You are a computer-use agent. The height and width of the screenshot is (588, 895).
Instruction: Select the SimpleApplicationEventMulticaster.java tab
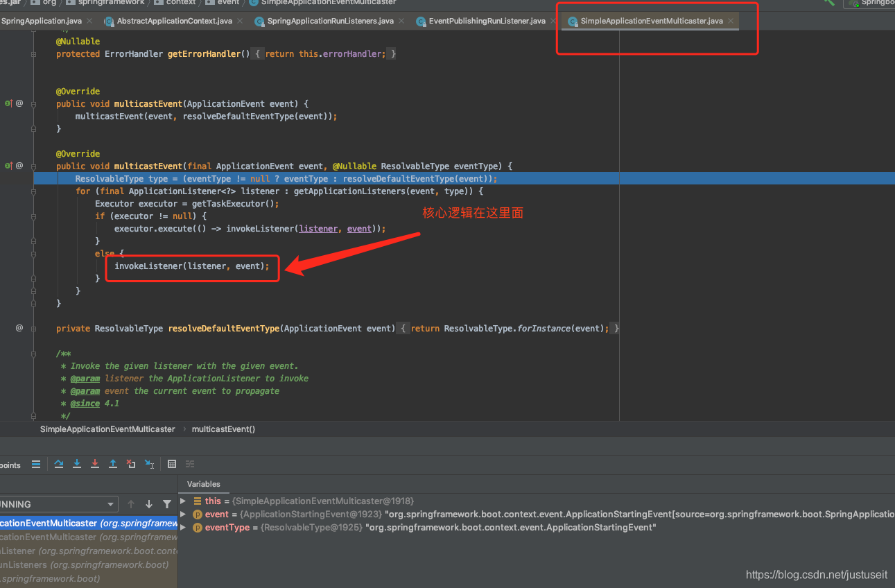tap(651, 21)
